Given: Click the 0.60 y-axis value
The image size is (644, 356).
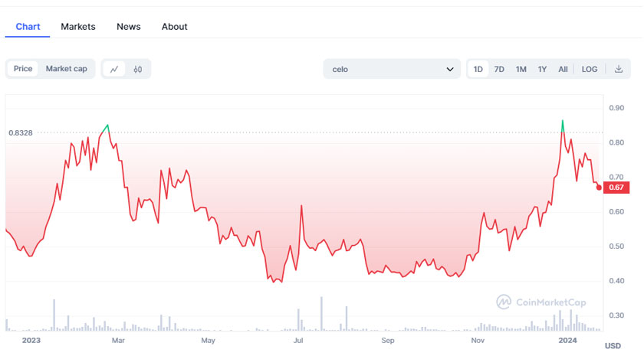Looking at the screenshot, I should 616,211.
